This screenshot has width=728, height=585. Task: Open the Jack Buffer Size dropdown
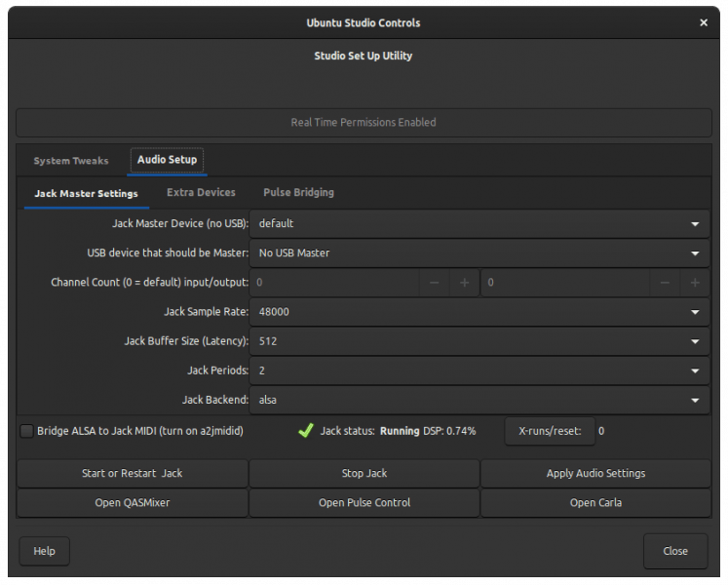coord(479,341)
